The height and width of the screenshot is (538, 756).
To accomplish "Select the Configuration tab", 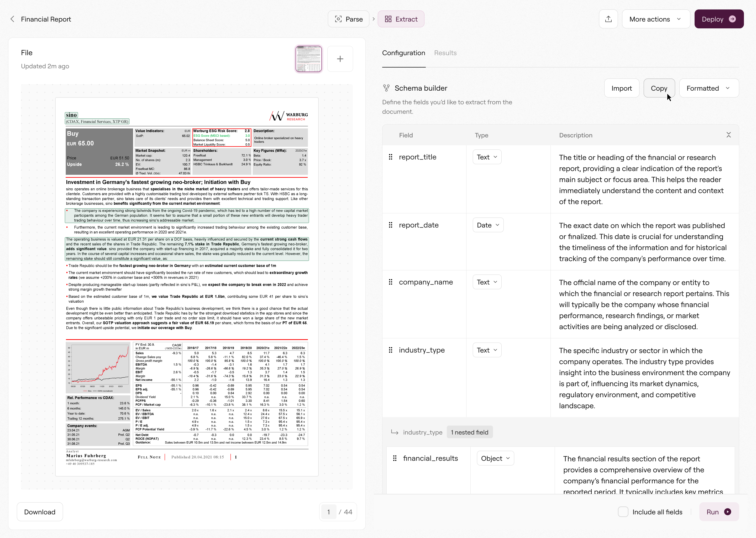I will pyautogui.click(x=403, y=53).
